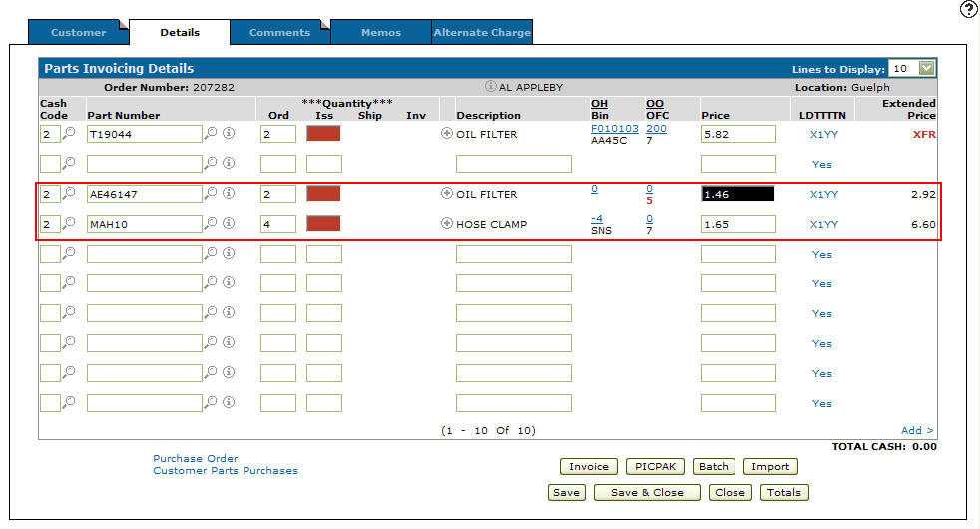The height and width of the screenshot is (529, 980).
Task: Click the Import button
Action: [x=770, y=466]
